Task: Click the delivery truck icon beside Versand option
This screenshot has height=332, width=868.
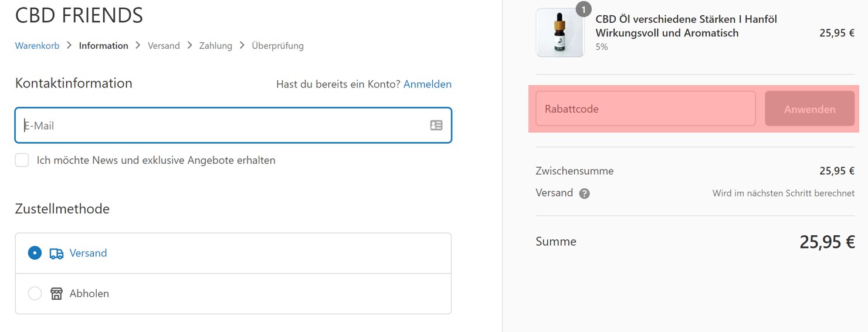Action: (x=56, y=253)
